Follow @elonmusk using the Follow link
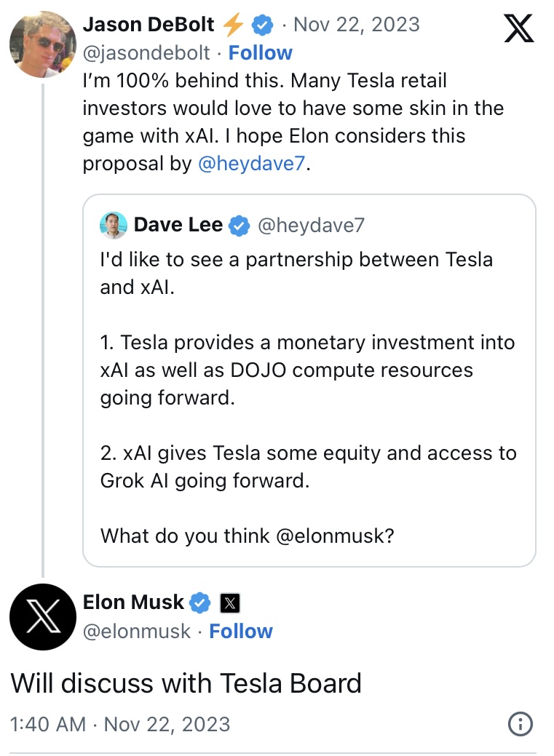Image resolution: width=554 pixels, height=756 pixels. (240, 632)
